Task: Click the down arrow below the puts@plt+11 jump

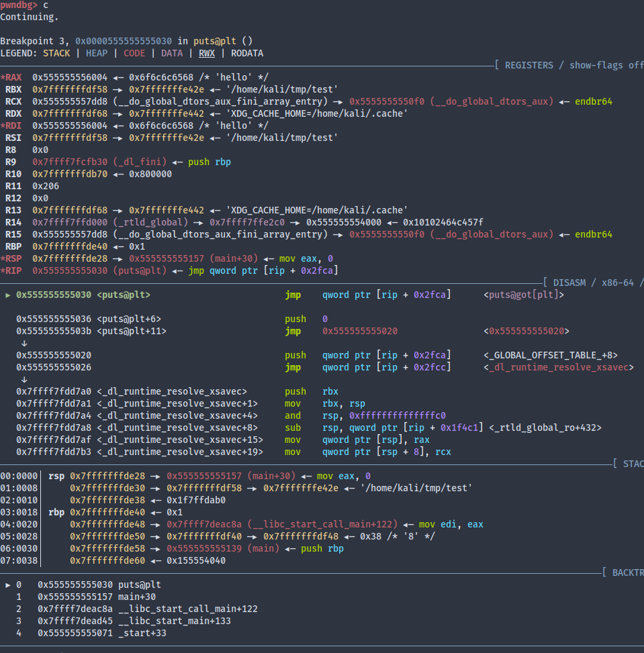Action: coord(24,343)
